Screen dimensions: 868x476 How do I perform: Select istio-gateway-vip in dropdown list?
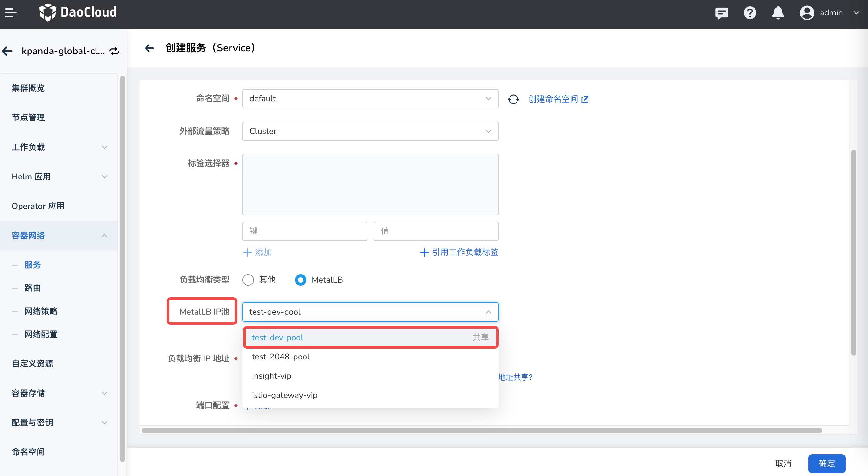click(284, 395)
